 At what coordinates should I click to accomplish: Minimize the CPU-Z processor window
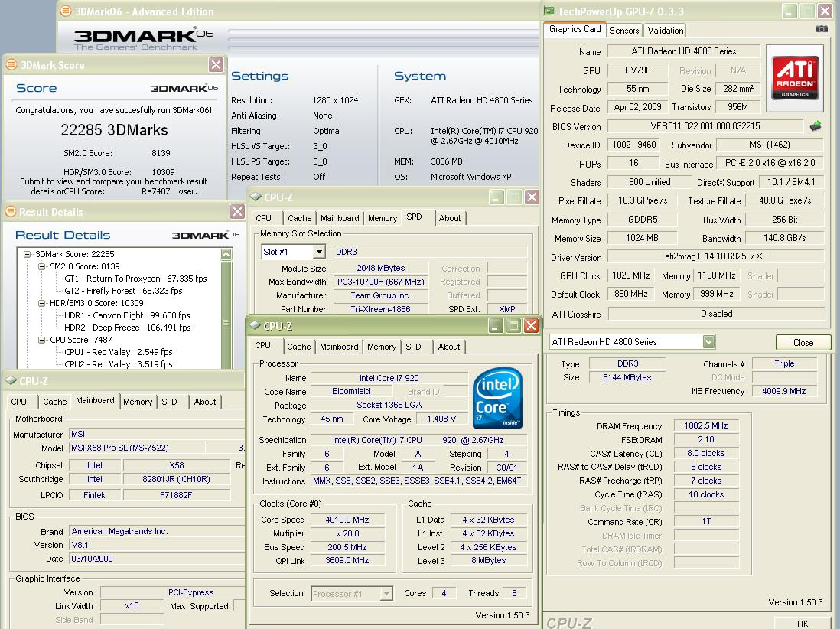point(496,326)
